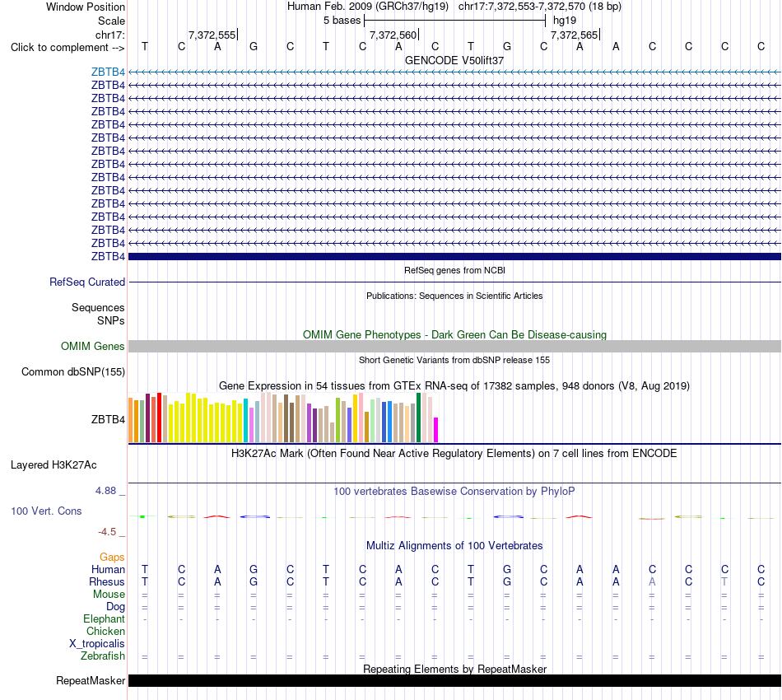Click the 'Click to complement -->' label
Viewport: 782px width, 700px height.
click(x=67, y=48)
